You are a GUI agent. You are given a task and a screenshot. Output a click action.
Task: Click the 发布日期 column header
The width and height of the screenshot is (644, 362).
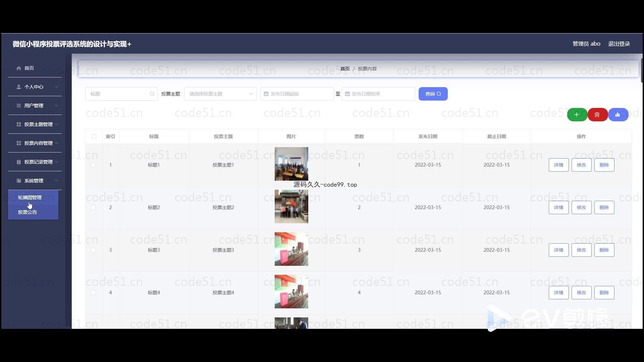click(x=428, y=136)
